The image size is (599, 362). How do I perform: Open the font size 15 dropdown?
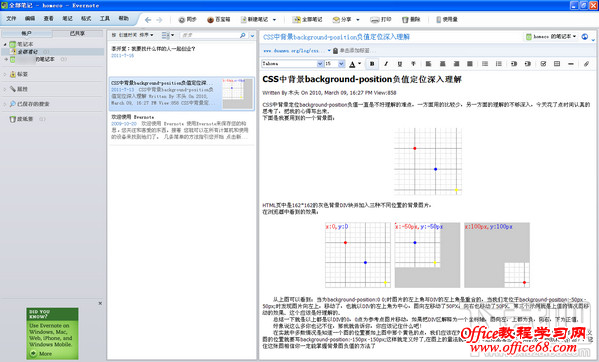(x=341, y=64)
